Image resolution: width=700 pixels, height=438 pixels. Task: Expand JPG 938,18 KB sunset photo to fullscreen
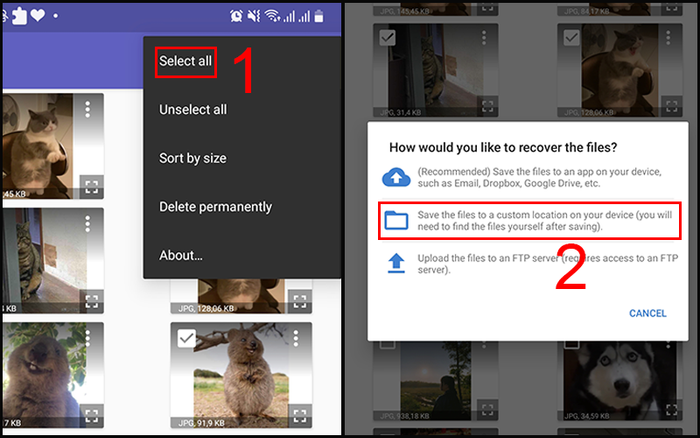point(487,409)
